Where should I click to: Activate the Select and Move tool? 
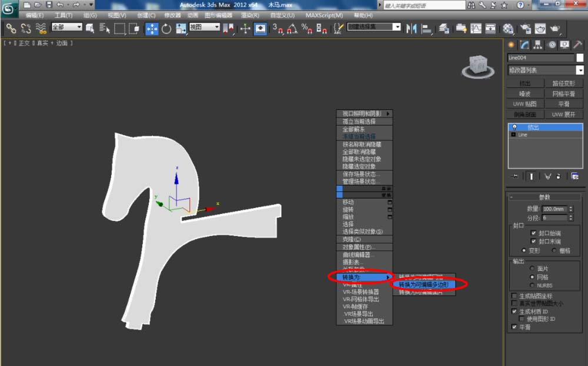[152, 29]
